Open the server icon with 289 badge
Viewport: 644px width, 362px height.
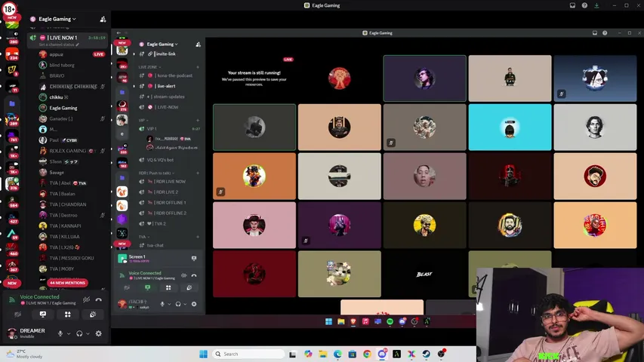[12, 119]
